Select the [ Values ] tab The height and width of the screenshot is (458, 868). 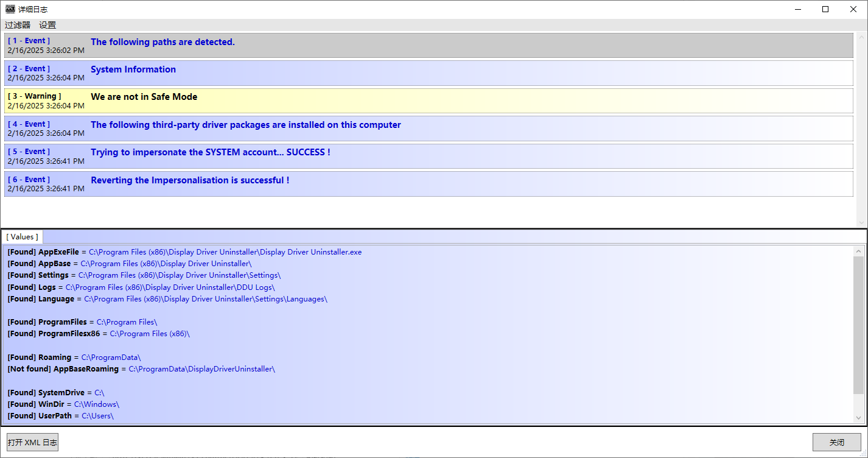click(23, 236)
